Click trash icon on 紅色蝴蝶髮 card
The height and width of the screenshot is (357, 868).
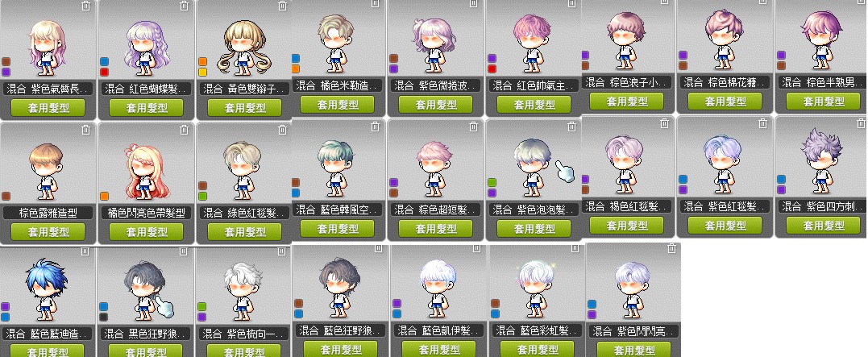pos(185,6)
